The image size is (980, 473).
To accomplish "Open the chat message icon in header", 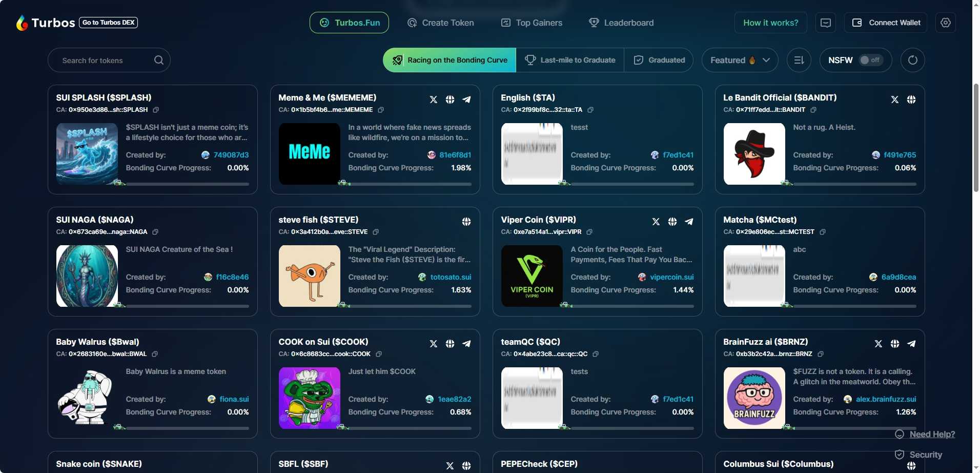I will [x=825, y=23].
